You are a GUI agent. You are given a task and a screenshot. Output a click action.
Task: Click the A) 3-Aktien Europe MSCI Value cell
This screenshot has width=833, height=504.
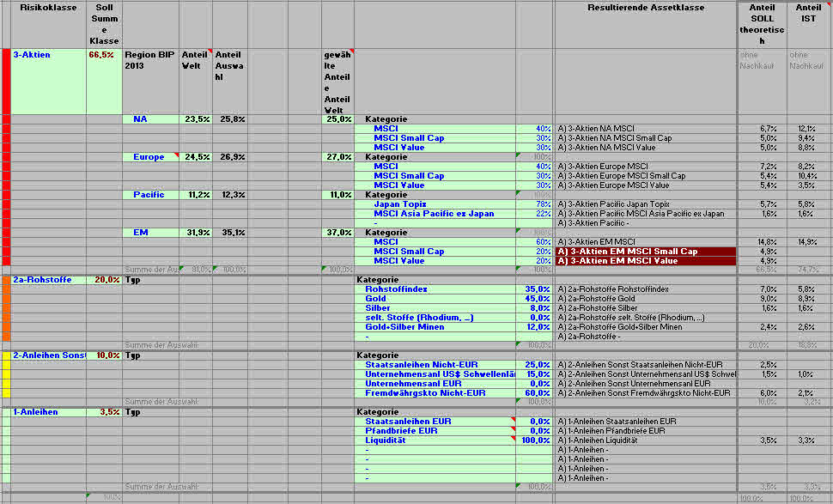pos(646,185)
